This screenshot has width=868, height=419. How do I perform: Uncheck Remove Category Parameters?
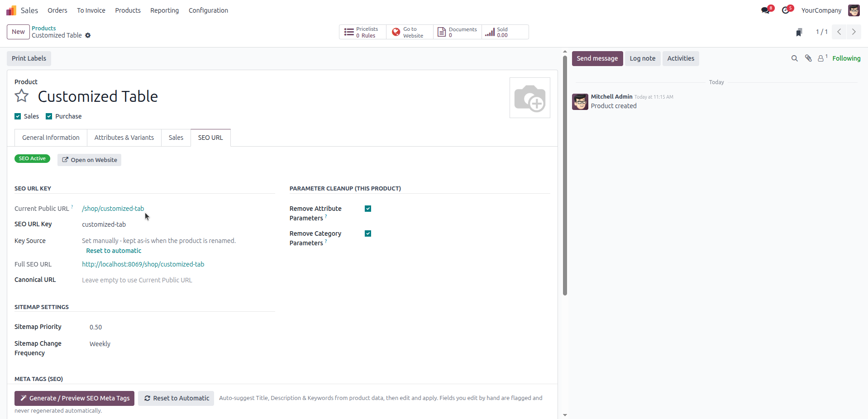368,233
